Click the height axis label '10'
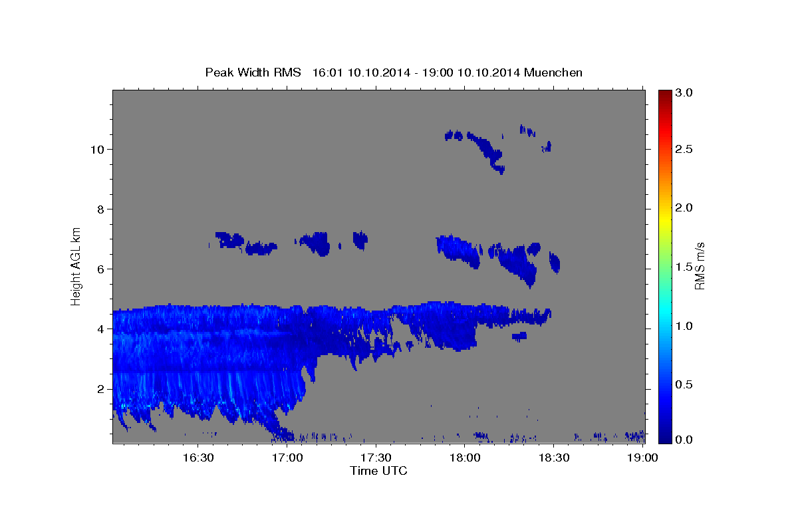This screenshot has height=532, width=798. [97, 149]
